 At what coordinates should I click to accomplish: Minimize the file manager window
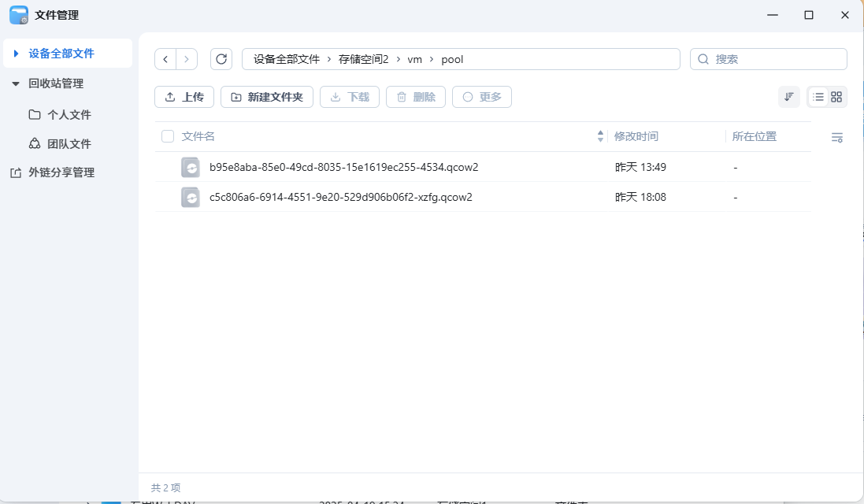click(773, 15)
